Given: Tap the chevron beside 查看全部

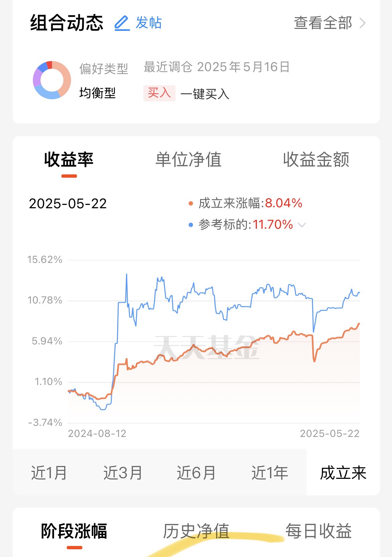Looking at the screenshot, I should [362, 23].
